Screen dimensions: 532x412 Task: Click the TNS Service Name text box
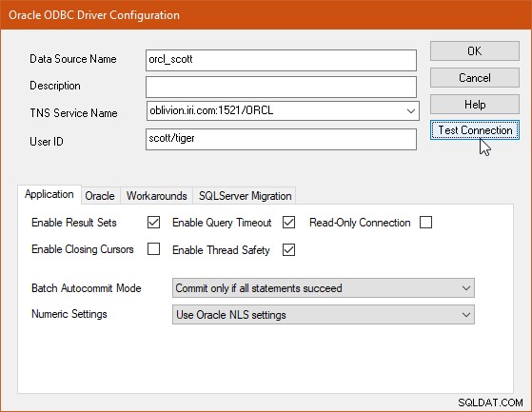[x=275, y=111]
